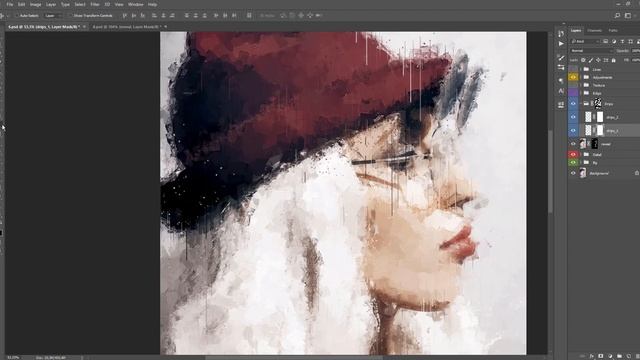Viewport: 640px width, 360px height.
Task: Toggle visibility of the green group
Action: click(x=573, y=162)
